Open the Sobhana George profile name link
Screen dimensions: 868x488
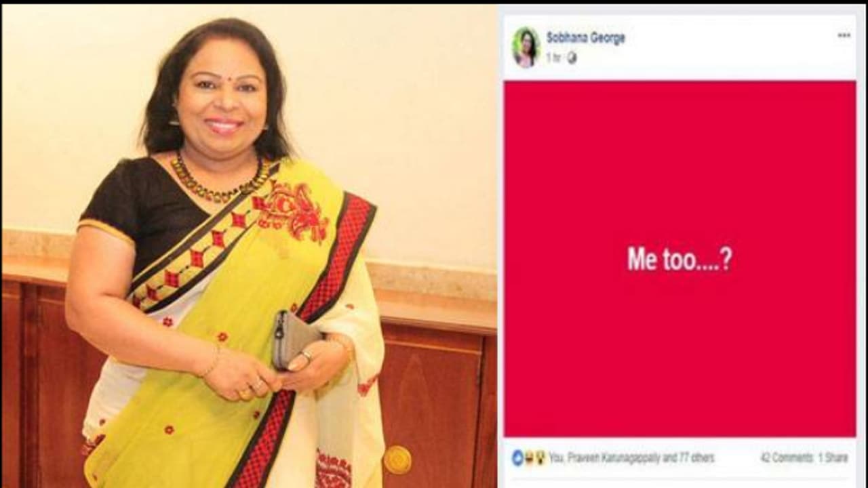pyautogui.click(x=585, y=38)
